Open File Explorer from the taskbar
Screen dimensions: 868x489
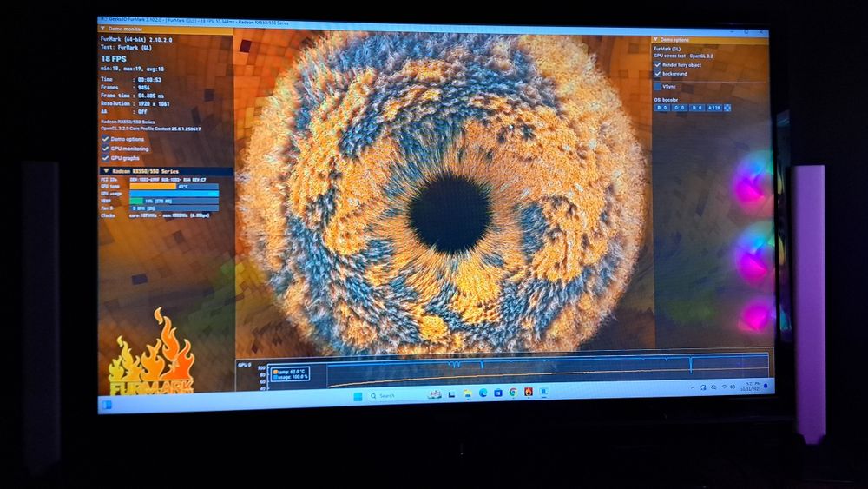pyautogui.click(x=467, y=393)
